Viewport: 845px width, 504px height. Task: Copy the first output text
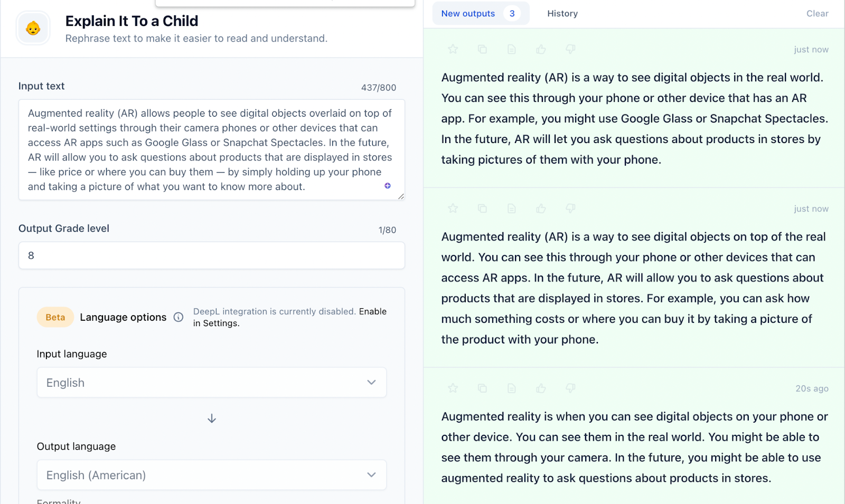tap(482, 49)
